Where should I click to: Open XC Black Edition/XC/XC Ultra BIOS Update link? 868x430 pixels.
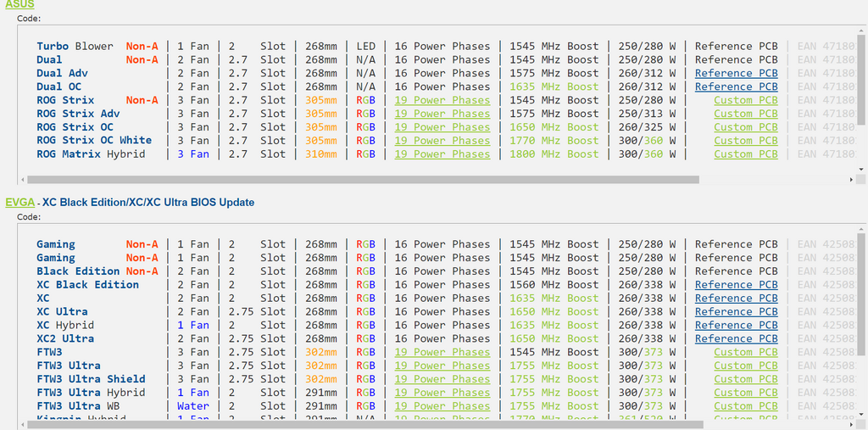148,202
